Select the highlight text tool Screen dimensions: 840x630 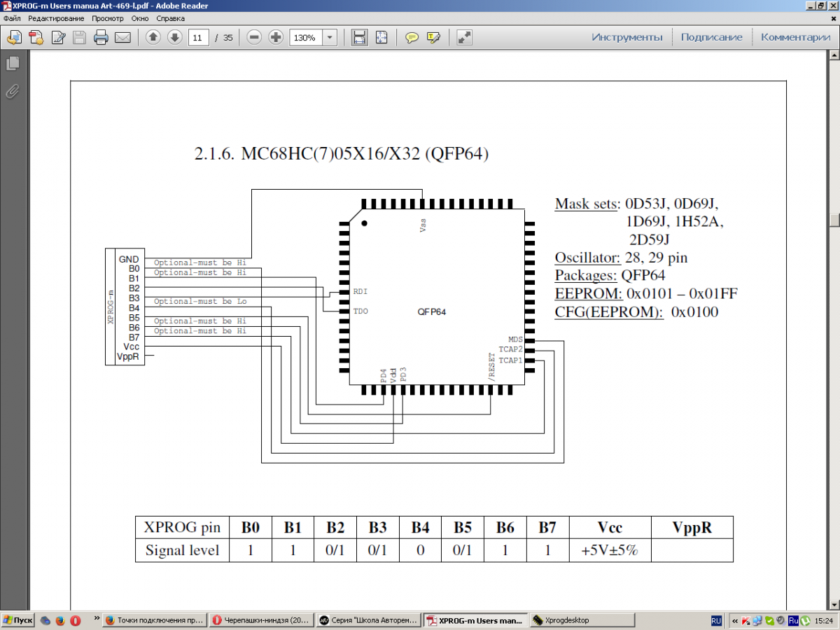click(x=433, y=37)
